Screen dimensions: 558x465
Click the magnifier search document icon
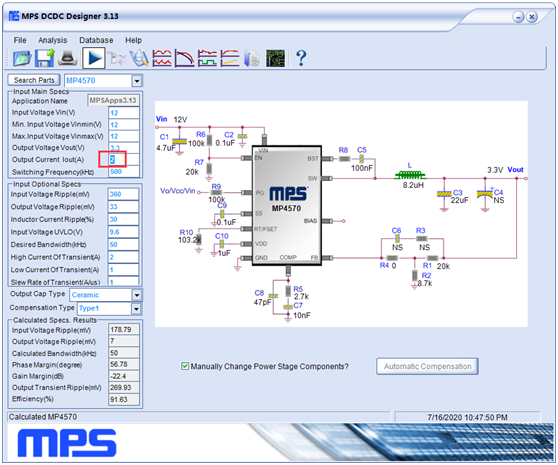tap(139, 58)
